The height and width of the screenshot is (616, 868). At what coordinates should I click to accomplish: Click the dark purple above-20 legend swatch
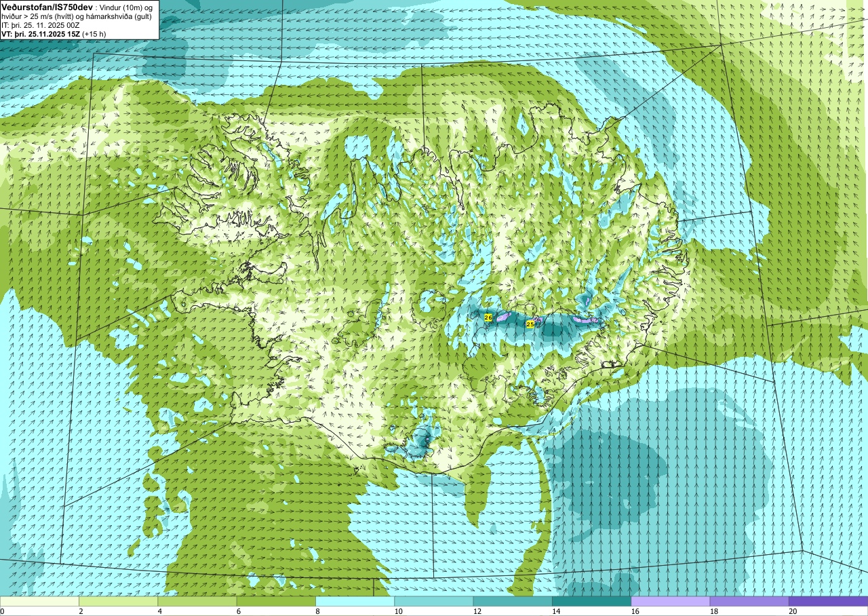[x=828, y=601]
